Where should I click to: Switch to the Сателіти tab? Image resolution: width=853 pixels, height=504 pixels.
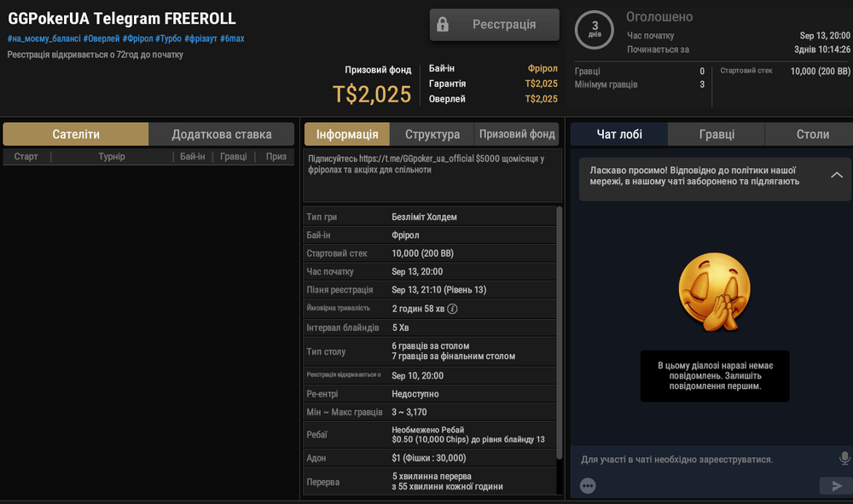[x=76, y=134]
